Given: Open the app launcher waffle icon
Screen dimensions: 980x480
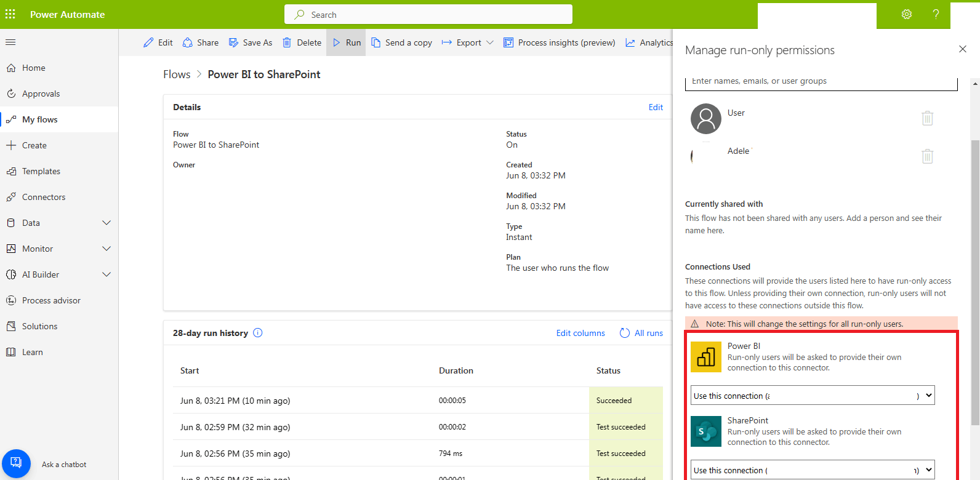Looking at the screenshot, I should pos(10,14).
